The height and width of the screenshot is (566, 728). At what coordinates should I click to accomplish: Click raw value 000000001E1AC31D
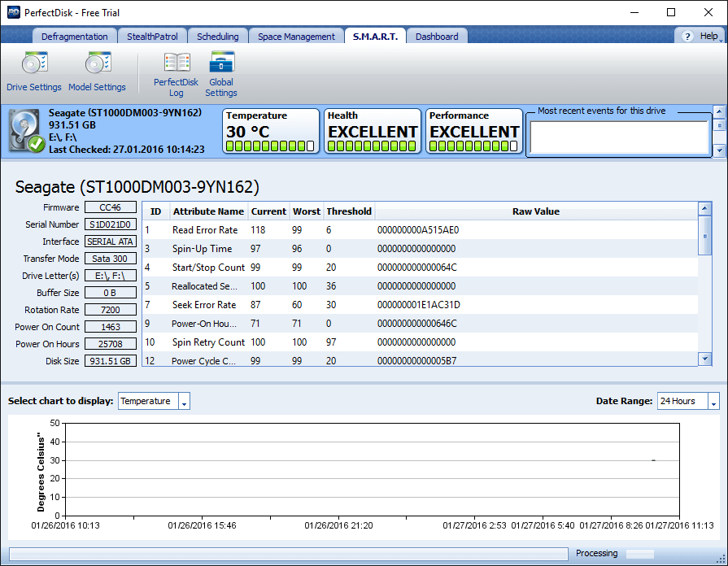pyautogui.click(x=419, y=305)
